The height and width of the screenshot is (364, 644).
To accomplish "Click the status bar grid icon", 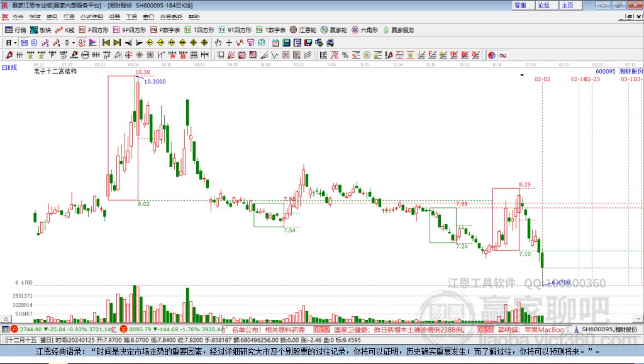I will click(5, 329).
